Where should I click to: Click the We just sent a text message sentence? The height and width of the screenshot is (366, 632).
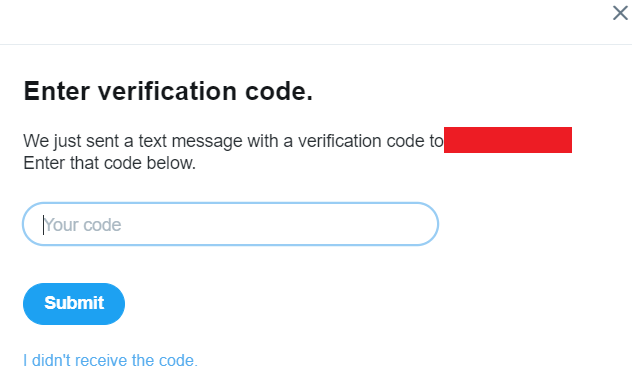point(233,141)
